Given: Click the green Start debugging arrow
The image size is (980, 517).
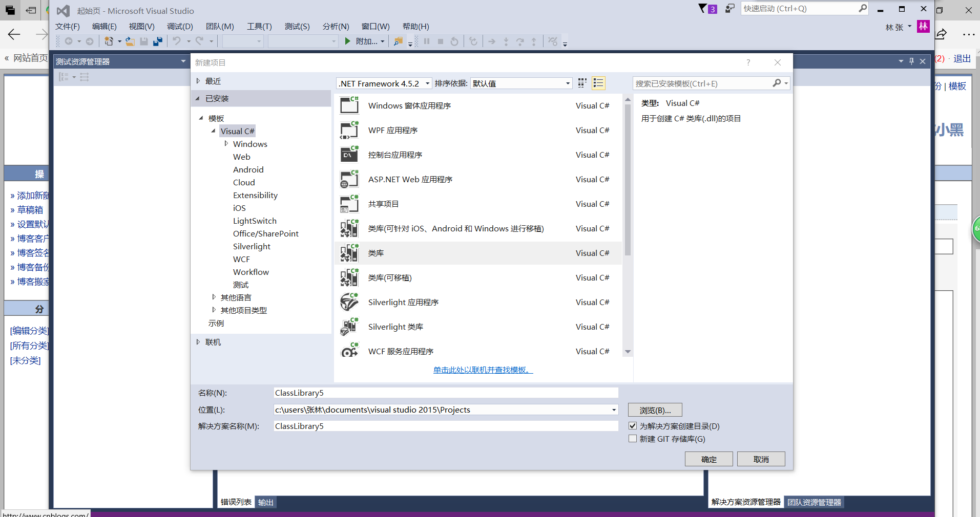Looking at the screenshot, I should pyautogui.click(x=348, y=41).
